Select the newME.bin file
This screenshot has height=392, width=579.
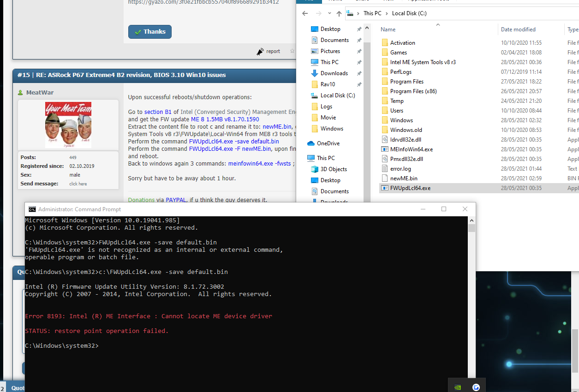point(403,178)
